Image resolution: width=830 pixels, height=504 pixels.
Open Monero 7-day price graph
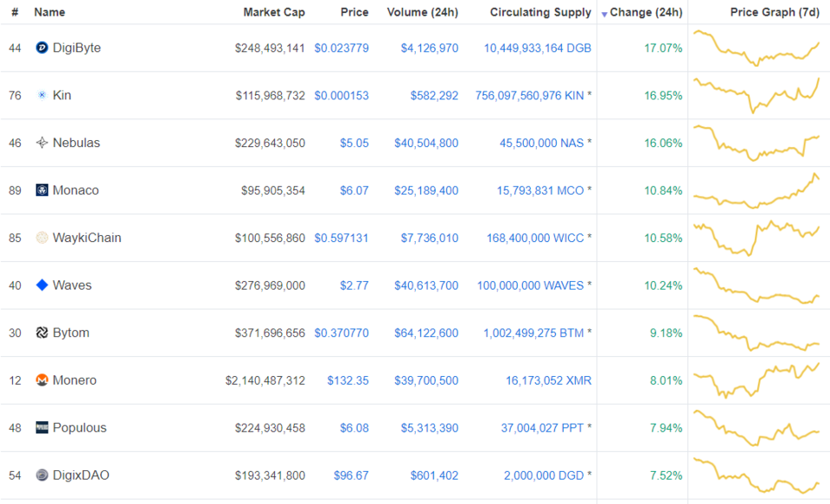[x=757, y=380]
